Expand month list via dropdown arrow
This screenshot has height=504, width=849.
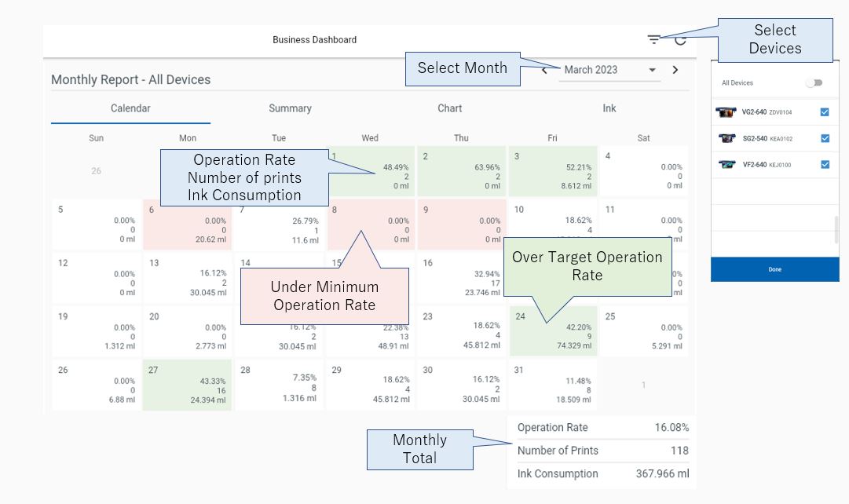point(653,70)
